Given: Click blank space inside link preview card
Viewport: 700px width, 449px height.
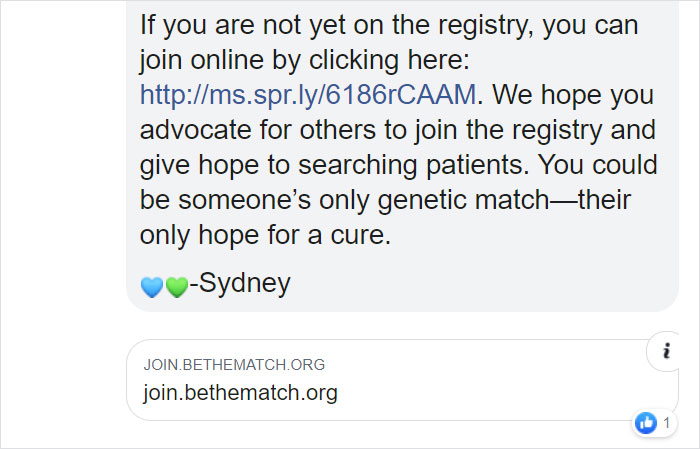Looking at the screenshot, I should [x=500, y=380].
